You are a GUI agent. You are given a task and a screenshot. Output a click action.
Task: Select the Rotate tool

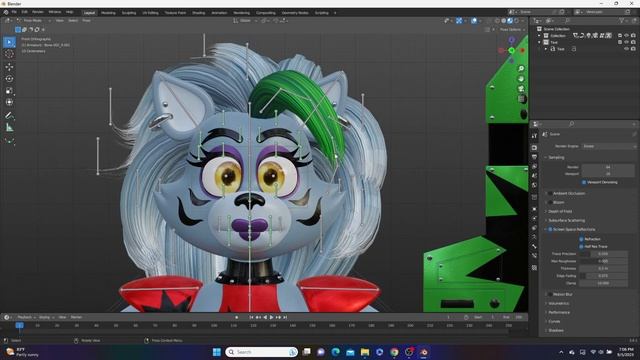(x=9, y=78)
